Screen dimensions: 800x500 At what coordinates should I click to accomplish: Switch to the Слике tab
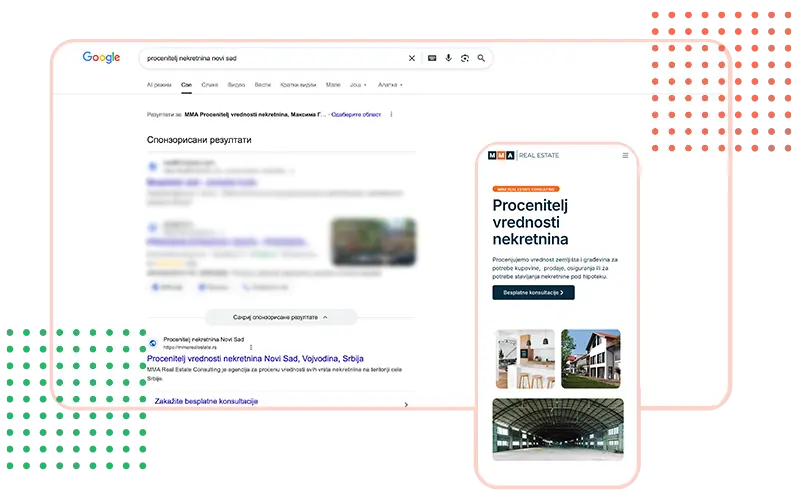tap(210, 85)
